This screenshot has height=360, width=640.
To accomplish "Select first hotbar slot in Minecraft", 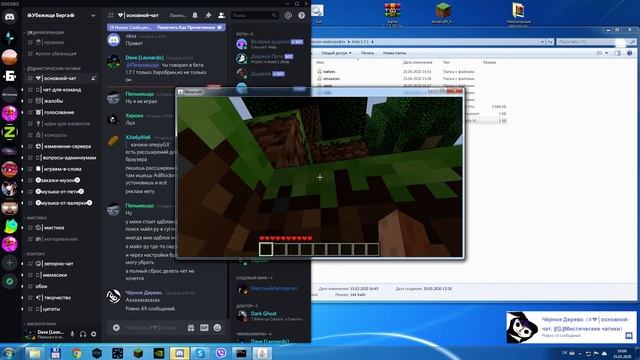I will point(266,249).
